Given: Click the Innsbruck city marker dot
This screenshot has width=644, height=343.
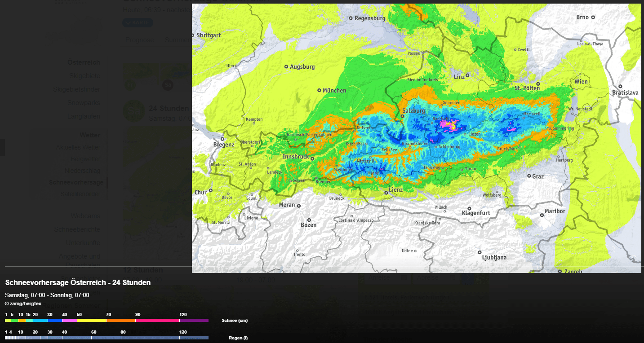Looking at the screenshot, I should 312,158.
